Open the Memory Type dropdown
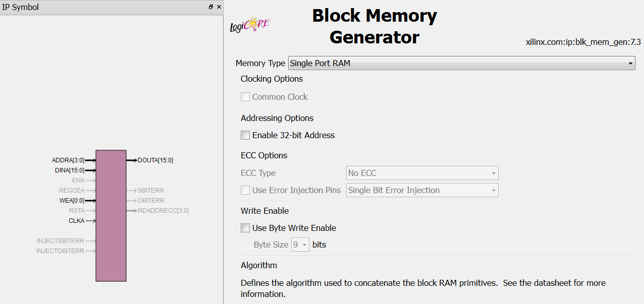This screenshot has height=304, width=644. pyautogui.click(x=461, y=63)
